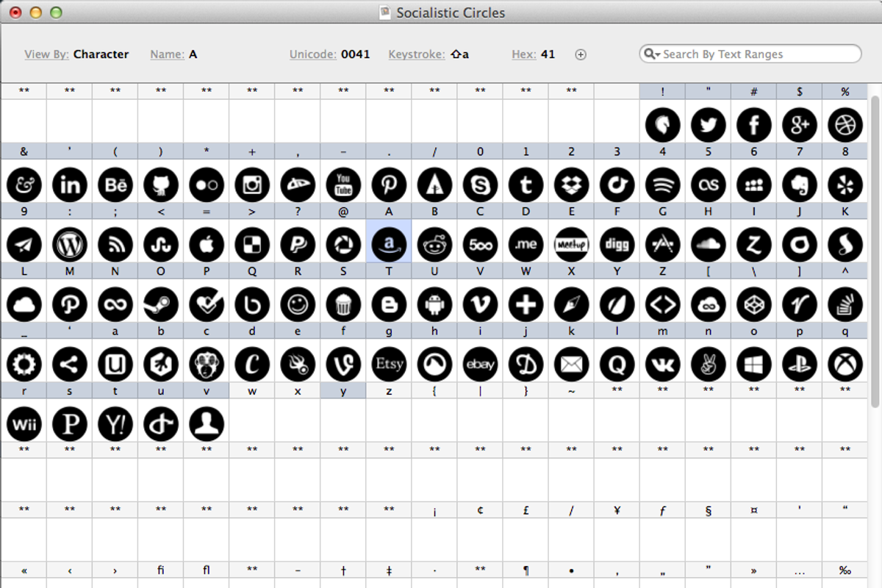Viewport: 882px width, 588px height.
Task: Select the Skype glyph
Action: (x=480, y=185)
